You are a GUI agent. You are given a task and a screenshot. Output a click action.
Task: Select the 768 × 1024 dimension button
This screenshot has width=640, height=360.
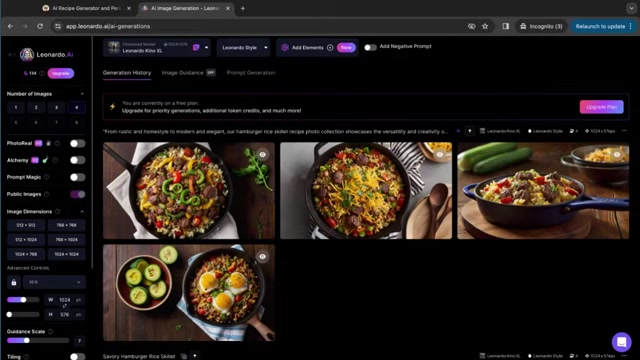(x=67, y=240)
